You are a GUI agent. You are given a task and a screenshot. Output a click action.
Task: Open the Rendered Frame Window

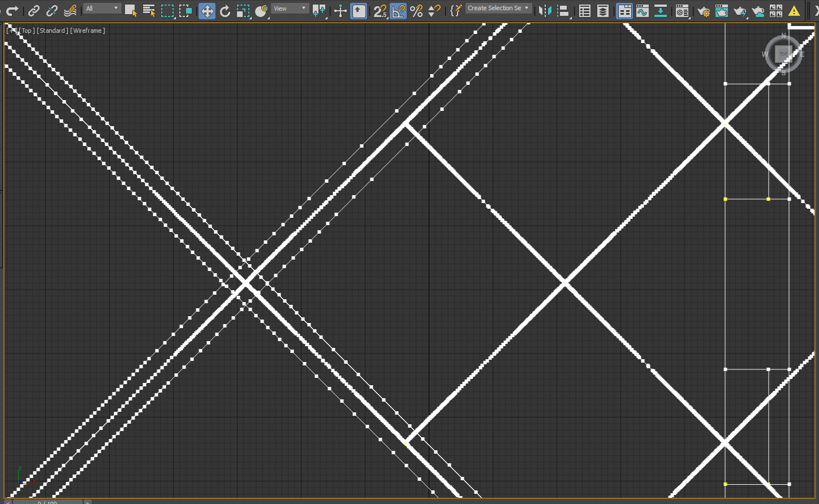722,10
